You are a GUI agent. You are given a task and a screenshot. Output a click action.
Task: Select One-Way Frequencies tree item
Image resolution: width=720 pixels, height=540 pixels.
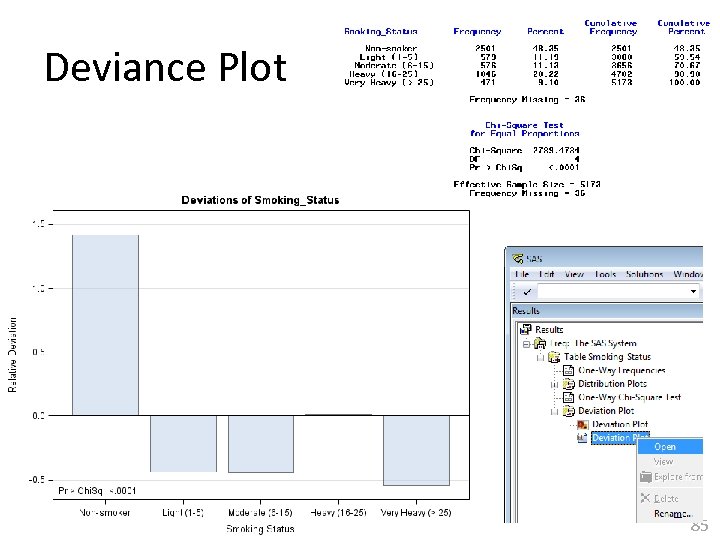click(x=622, y=370)
